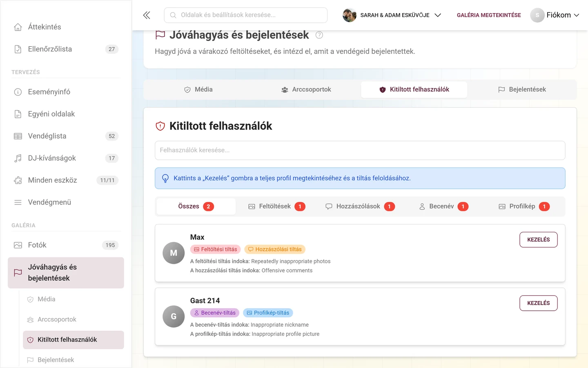This screenshot has width=588, height=368.
Task: Expand the Fiókom account menu
Action: tap(555, 15)
